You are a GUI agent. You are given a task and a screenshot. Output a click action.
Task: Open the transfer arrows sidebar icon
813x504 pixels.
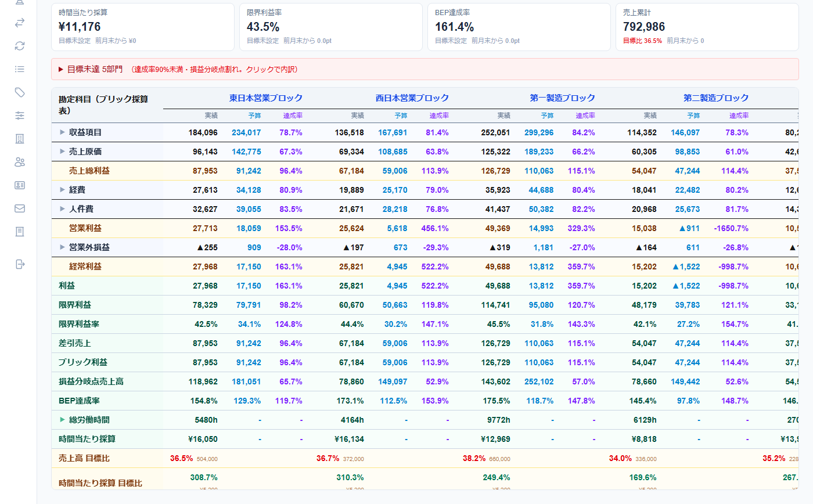(x=20, y=23)
